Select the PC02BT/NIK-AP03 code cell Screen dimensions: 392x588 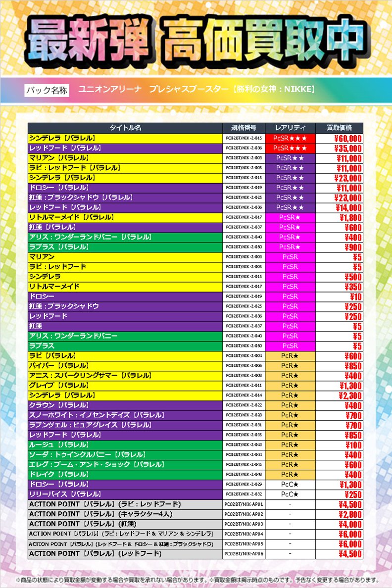point(244,524)
